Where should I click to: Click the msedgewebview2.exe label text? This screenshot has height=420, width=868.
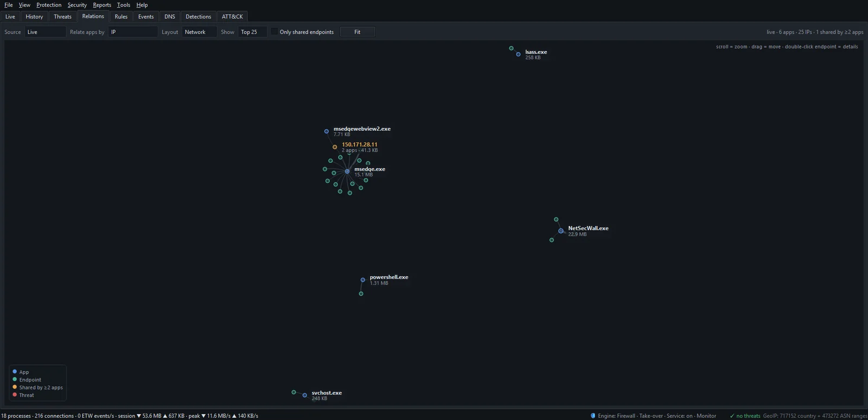point(362,129)
